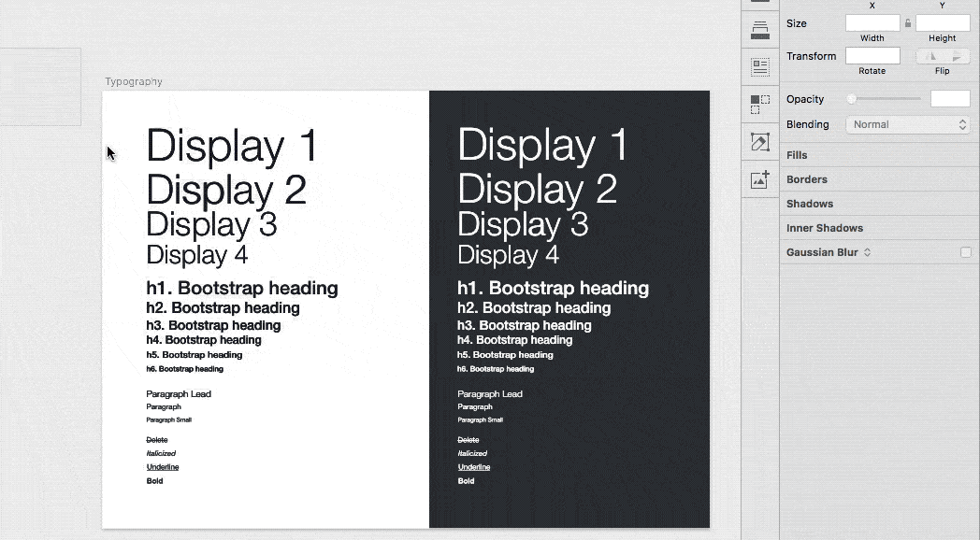Click the Opacity value field

(950, 99)
